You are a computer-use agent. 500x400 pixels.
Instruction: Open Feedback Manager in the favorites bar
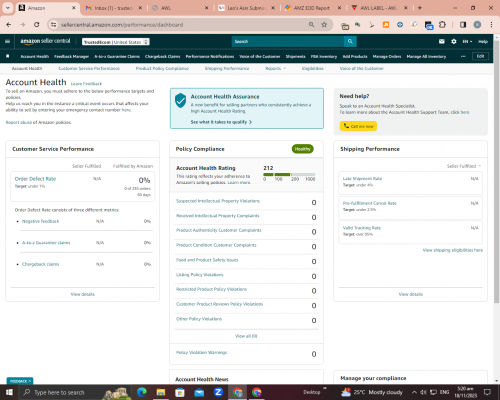coord(71,56)
